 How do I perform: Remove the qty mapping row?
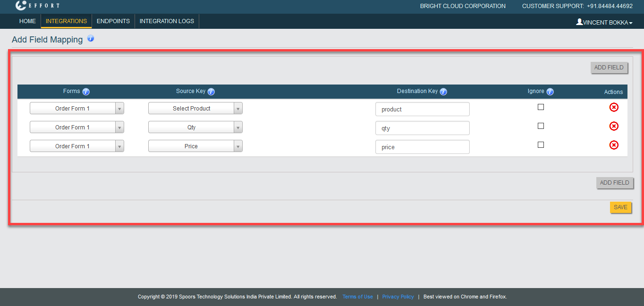click(614, 126)
